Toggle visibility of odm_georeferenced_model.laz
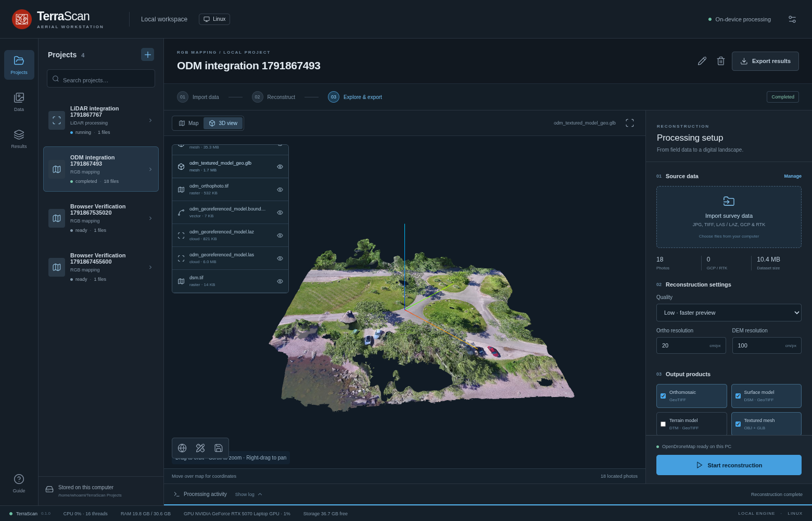 tap(280, 235)
